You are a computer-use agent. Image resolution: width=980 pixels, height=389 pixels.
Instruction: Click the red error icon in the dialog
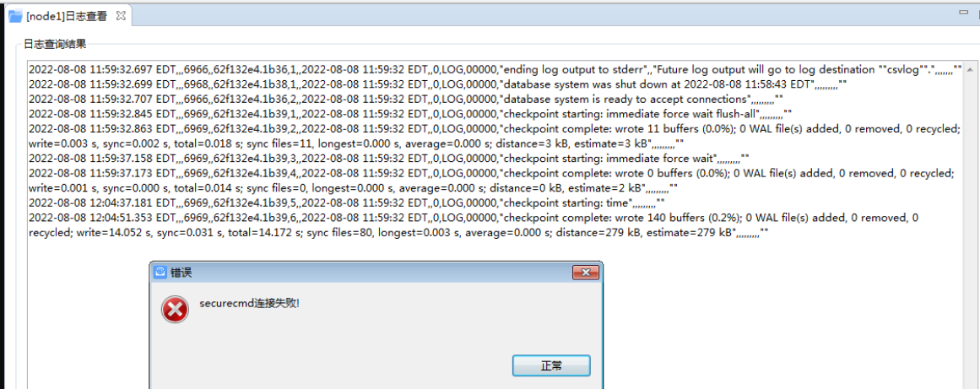pyautogui.click(x=175, y=310)
